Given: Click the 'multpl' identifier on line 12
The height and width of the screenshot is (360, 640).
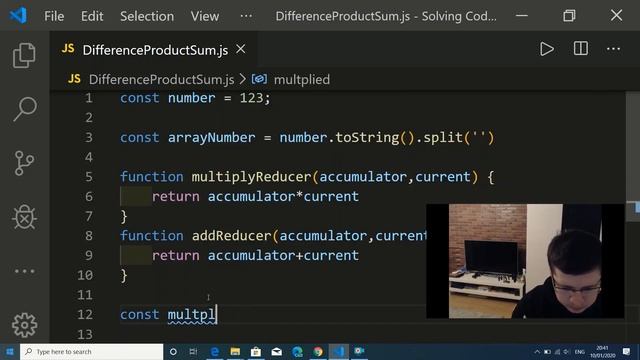Looking at the screenshot, I should (x=192, y=315).
